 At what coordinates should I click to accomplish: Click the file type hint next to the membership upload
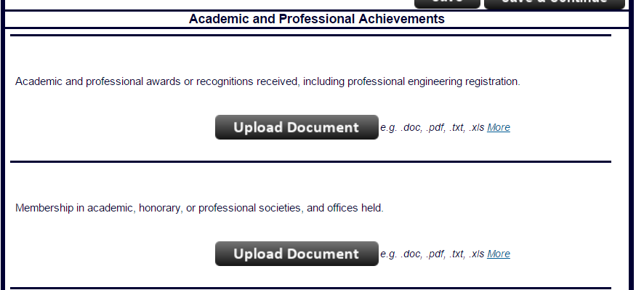coord(432,254)
